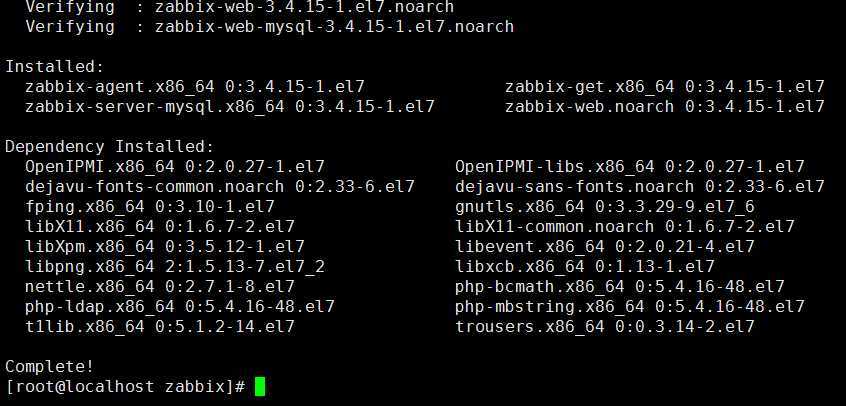Click the gnutls.x86_64 dependency entry
This screenshot has height=406, width=846.
click(605, 206)
